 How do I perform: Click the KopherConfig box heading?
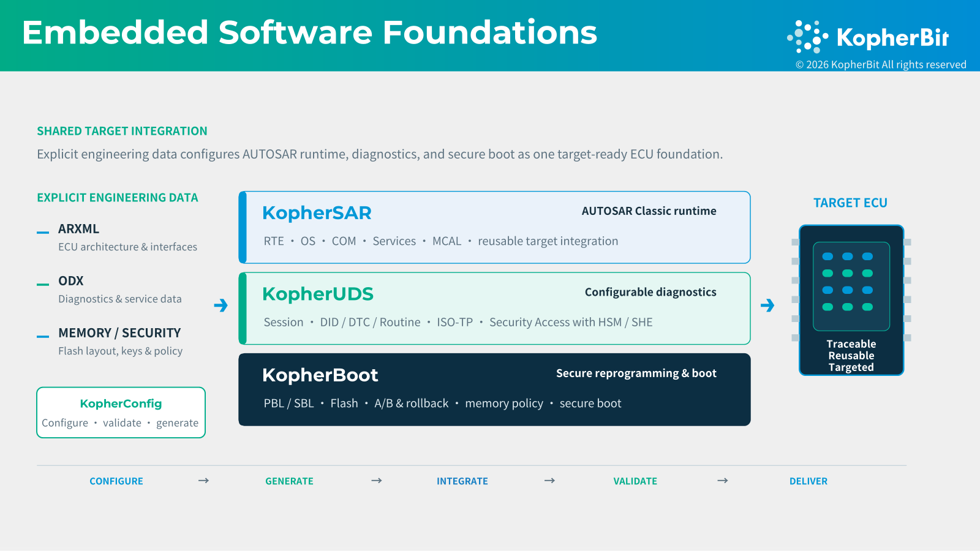coord(121,403)
